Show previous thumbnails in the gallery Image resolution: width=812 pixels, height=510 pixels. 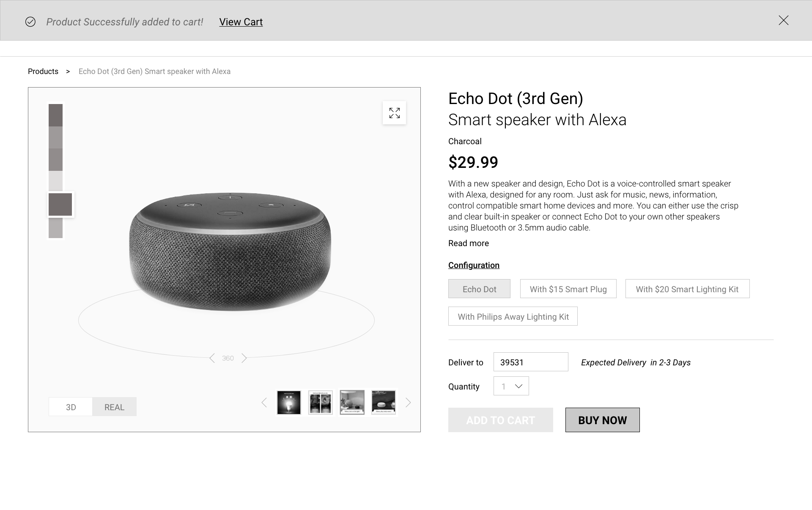tap(264, 403)
